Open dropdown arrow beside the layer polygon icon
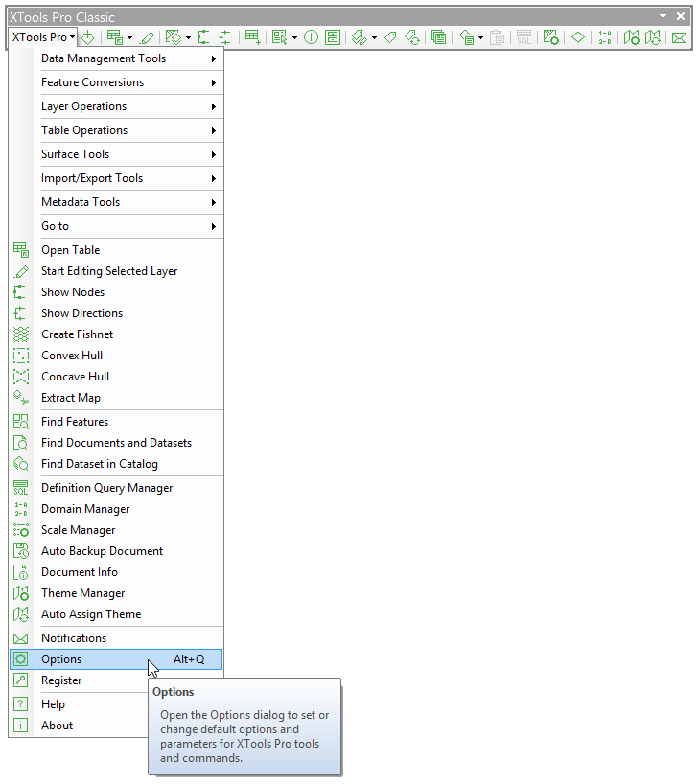698x784 pixels. click(188, 37)
